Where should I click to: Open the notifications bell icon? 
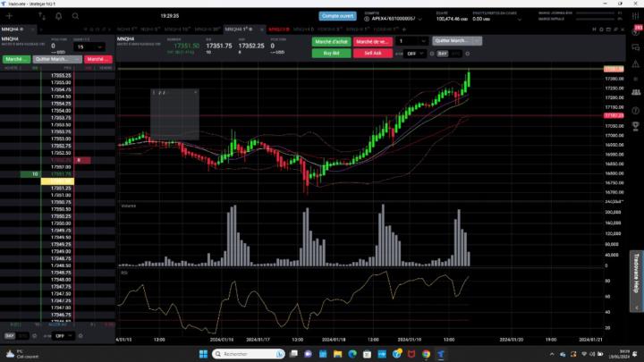click(x=59, y=16)
